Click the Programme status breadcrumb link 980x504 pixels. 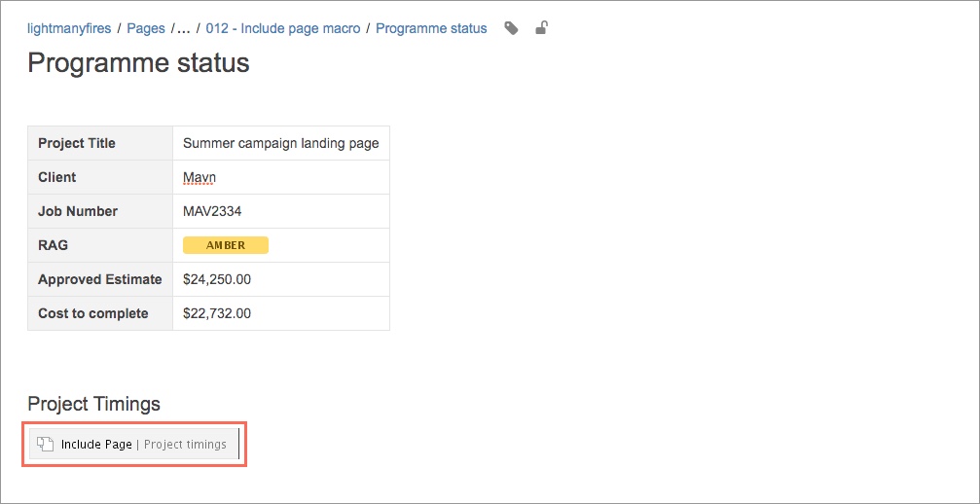point(431,29)
